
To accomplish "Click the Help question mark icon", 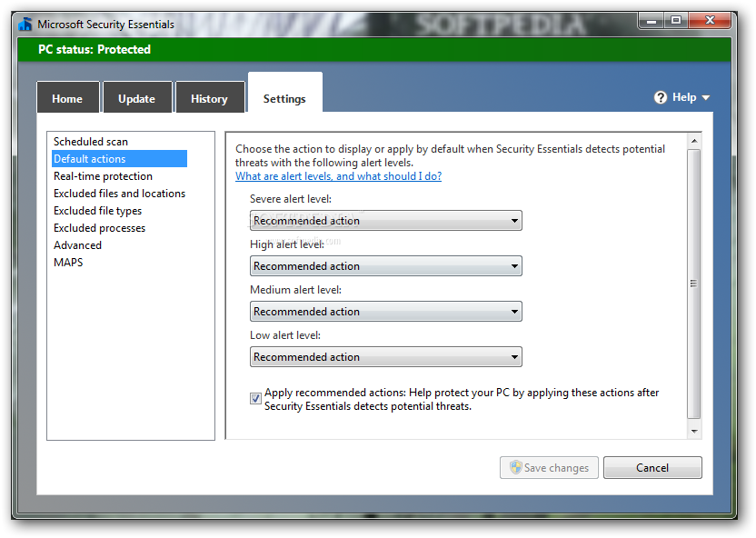I will tap(660, 97).
